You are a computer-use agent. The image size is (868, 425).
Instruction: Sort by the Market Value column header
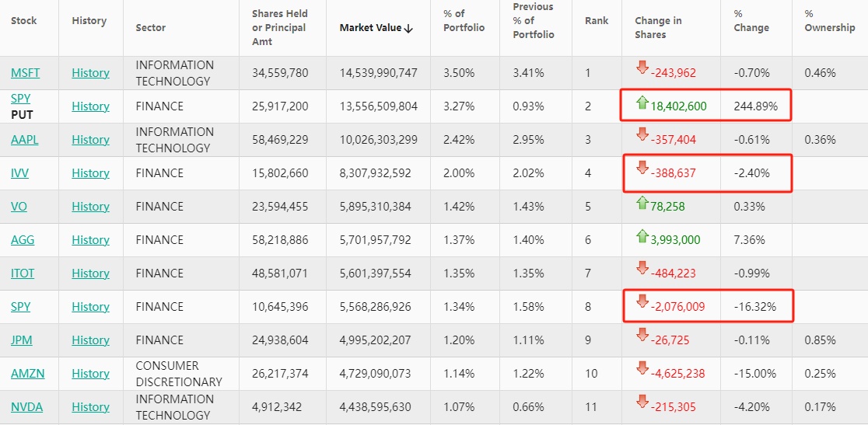click(x=376, y=28)
